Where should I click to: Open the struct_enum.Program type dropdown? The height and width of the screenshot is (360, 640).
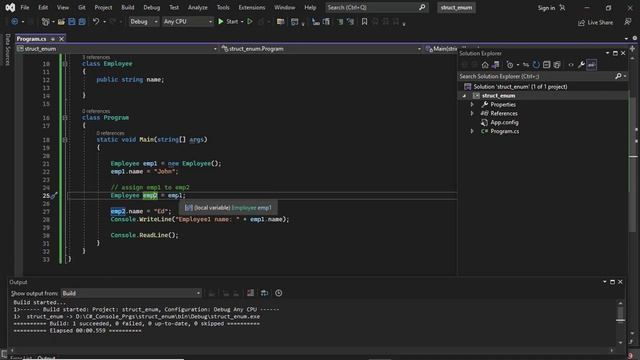pyautogui.click(x=321, y=49)
